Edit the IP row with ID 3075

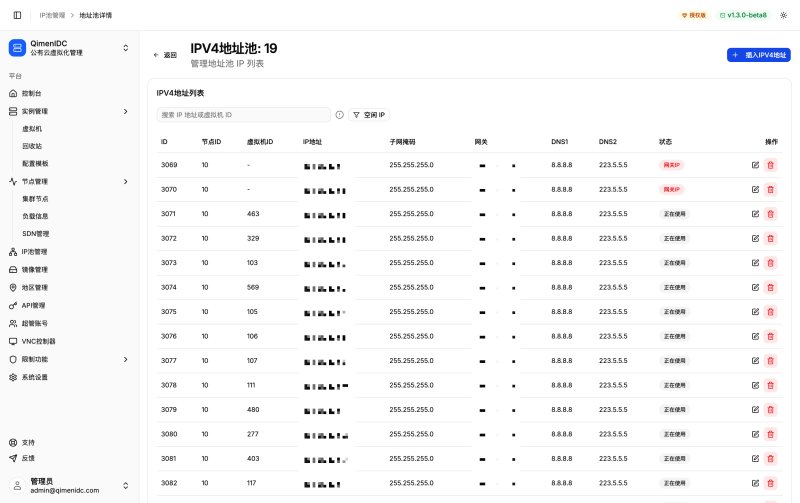[x=755, y=312]
